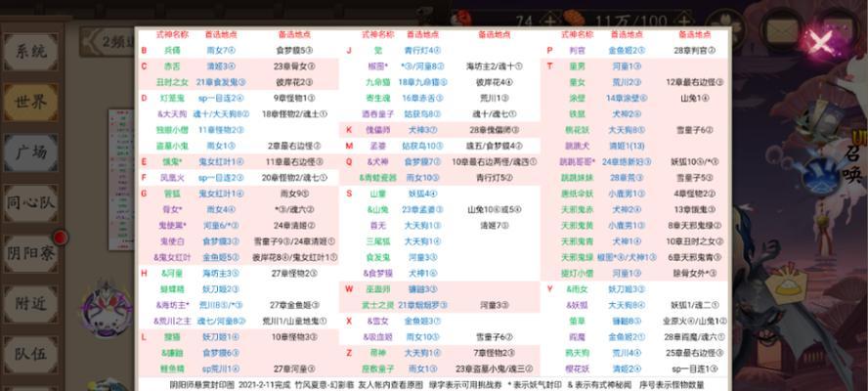Switch to the 世界 chat tab
The width and height of the screenshot is (868, 391).
click(31, 103)
